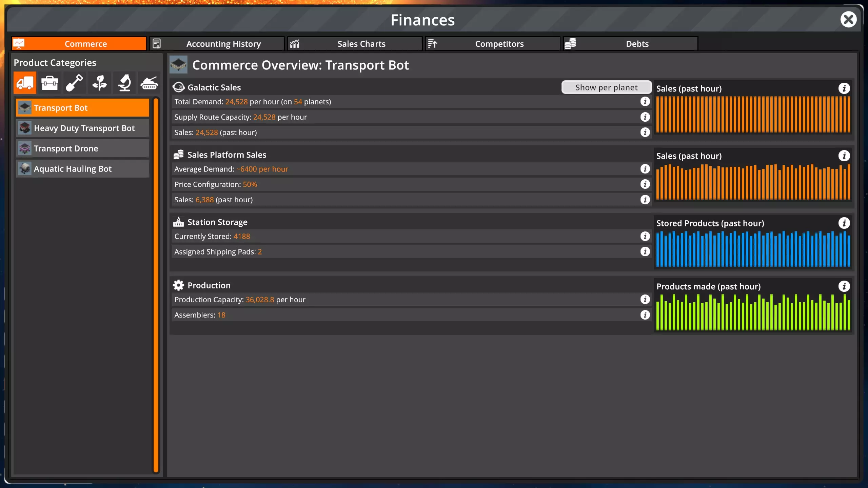Open the toolbox product category
The width and height of the screenshot is (868, 488).
click(x=50, y=83)
